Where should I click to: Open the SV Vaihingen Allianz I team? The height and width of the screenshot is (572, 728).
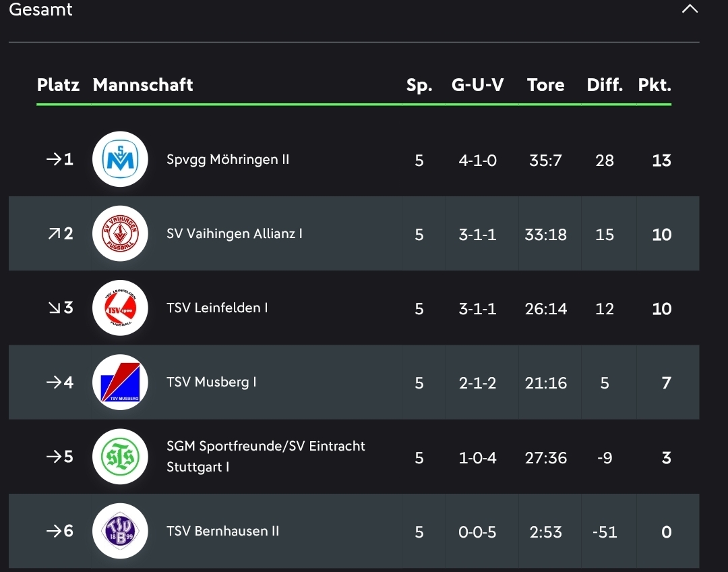[234, 234]
